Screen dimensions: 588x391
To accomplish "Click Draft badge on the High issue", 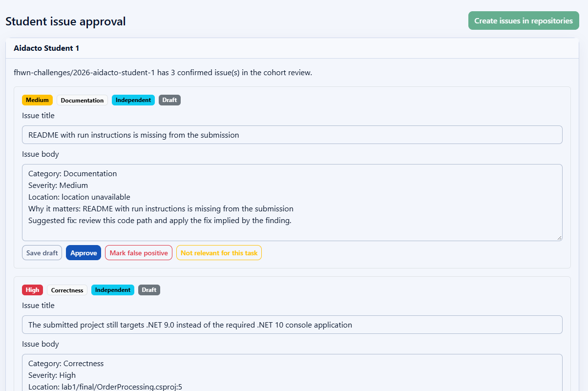I will click(149, 290).
